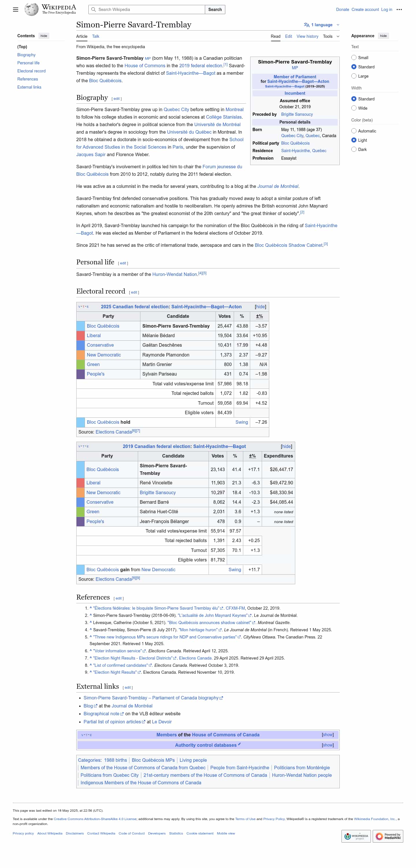
Task: Click the Cookie statement footer link
Action: (x=200, y=833)
